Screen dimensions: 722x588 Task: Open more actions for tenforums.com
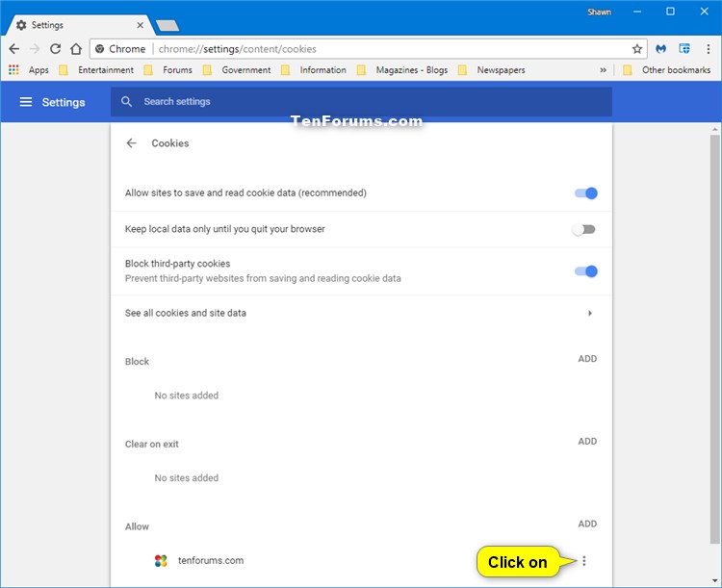pos(584,561)
